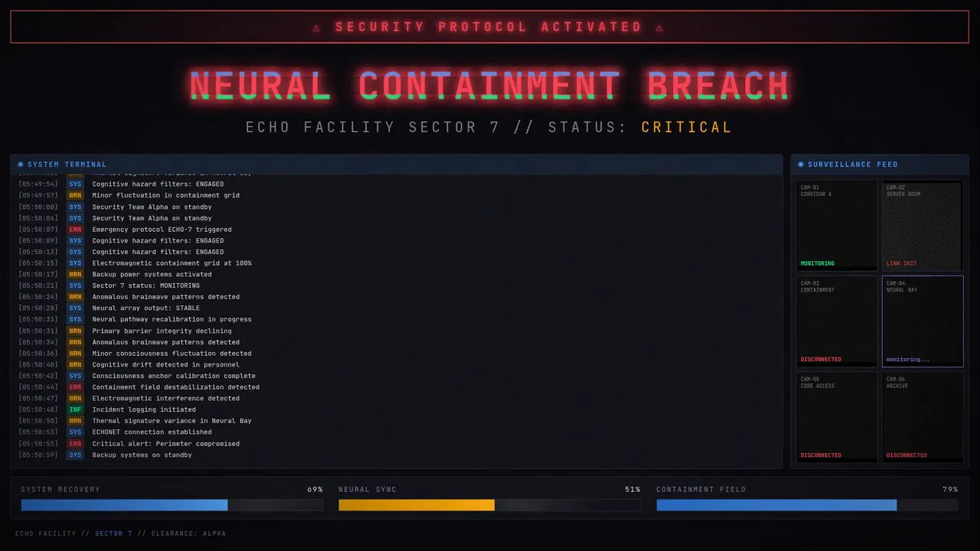Image resolution: width=980 pixels, height=551 pixels.
Task: Open the CAM-01 Corridor A camera feed
Action: tap(837, 225)
